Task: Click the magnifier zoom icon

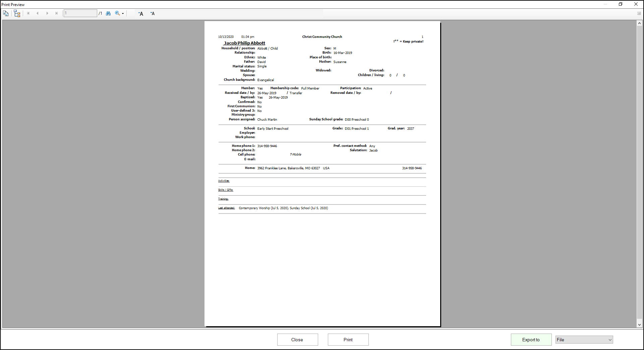Action: click(117, 13)
